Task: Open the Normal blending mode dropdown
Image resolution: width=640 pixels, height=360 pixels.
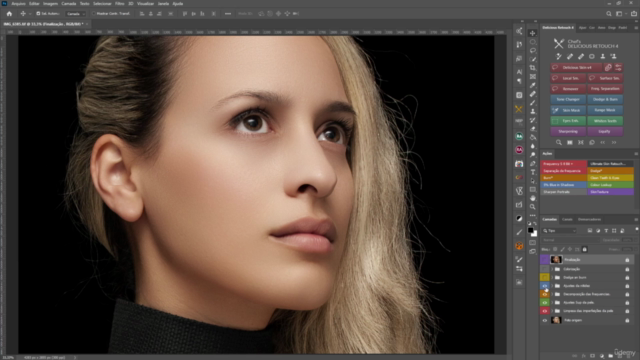Action: (x=570, y=240)
